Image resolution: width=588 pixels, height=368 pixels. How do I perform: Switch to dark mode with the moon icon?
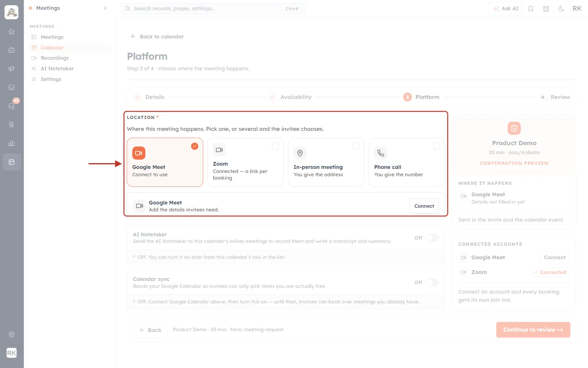[561, 9]
